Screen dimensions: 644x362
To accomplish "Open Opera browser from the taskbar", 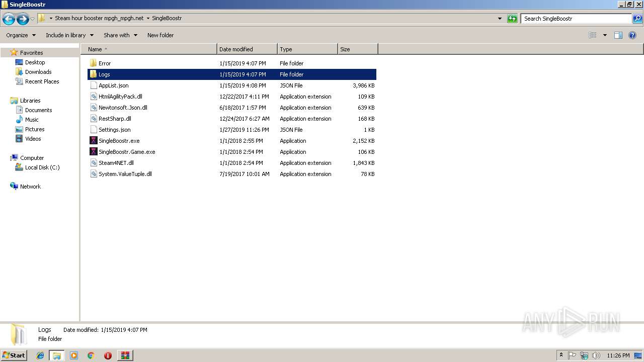I will 108,355.
